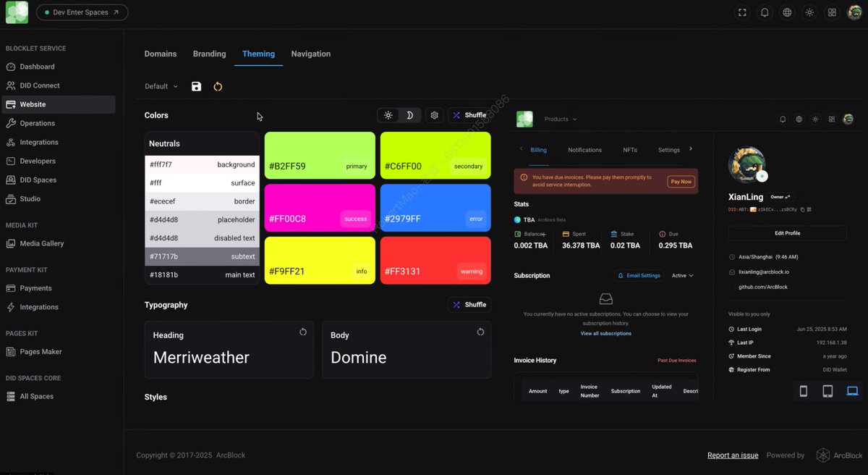The image size is (868, 475).
Task: Click the #71717b subtext neutral row
Action: [202, 256]
